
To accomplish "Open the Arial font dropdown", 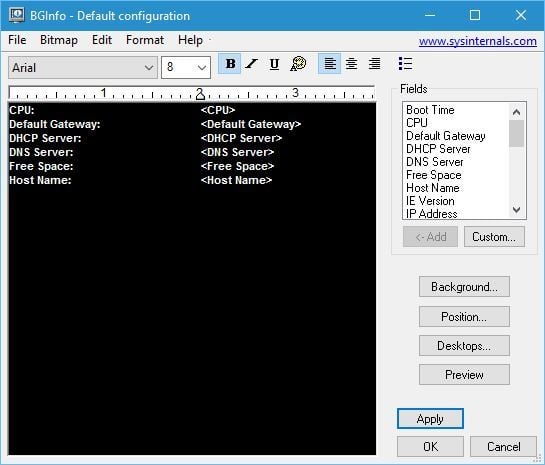I will click(x=83, y=67).
